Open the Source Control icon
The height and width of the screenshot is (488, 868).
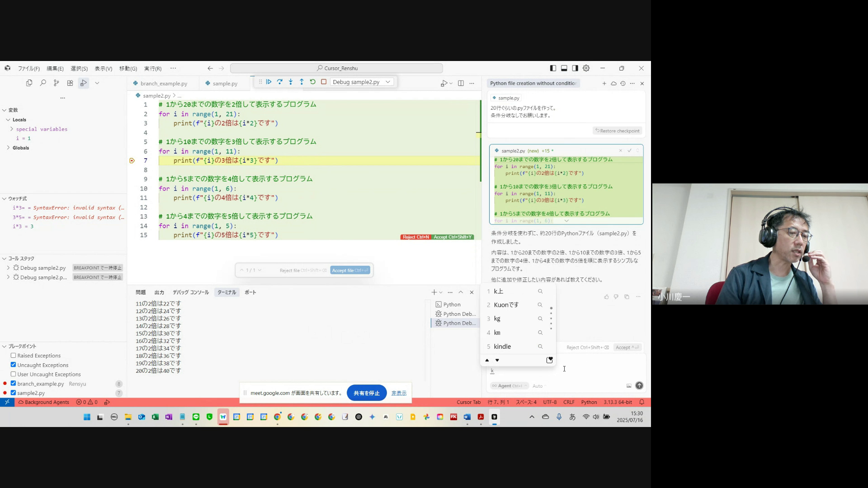[56, 83]
